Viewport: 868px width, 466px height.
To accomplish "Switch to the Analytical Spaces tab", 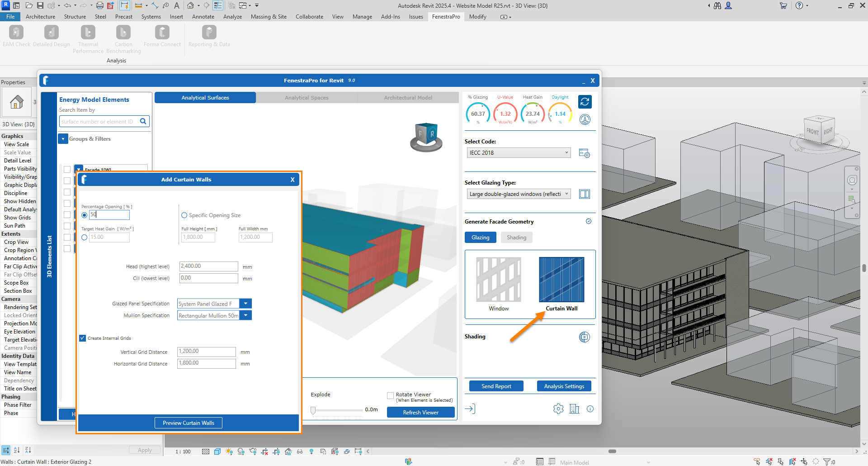I will [307, 98].
